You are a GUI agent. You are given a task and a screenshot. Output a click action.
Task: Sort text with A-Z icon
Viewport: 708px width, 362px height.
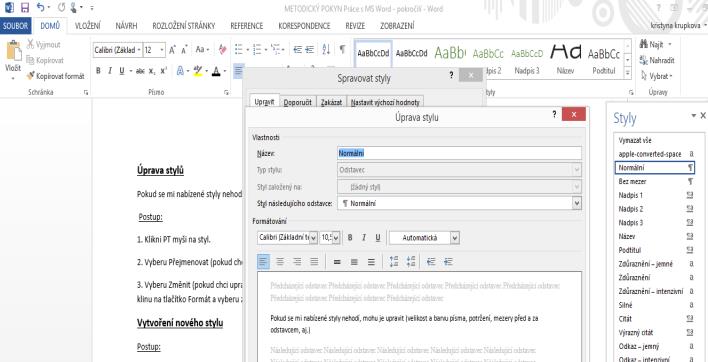[326, 50]
